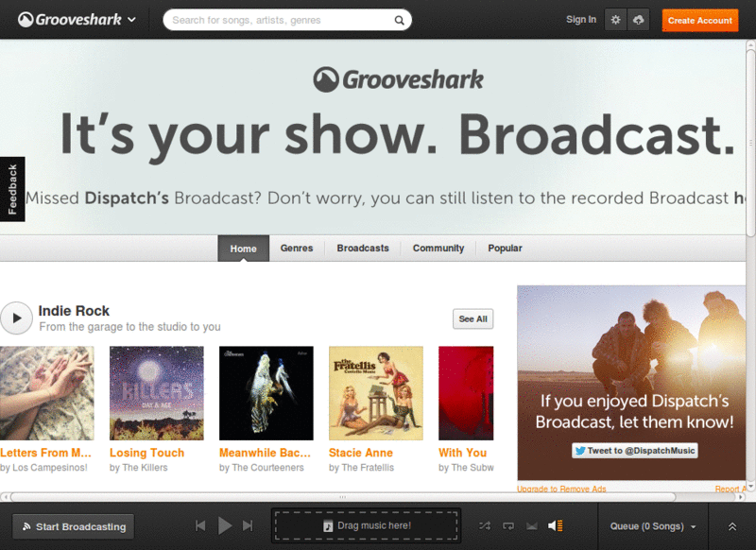The height and width of the screenshot is (550, 756).
Task: Click the Dispatch Broadcast ad image
Action: (x=631, y=383)
